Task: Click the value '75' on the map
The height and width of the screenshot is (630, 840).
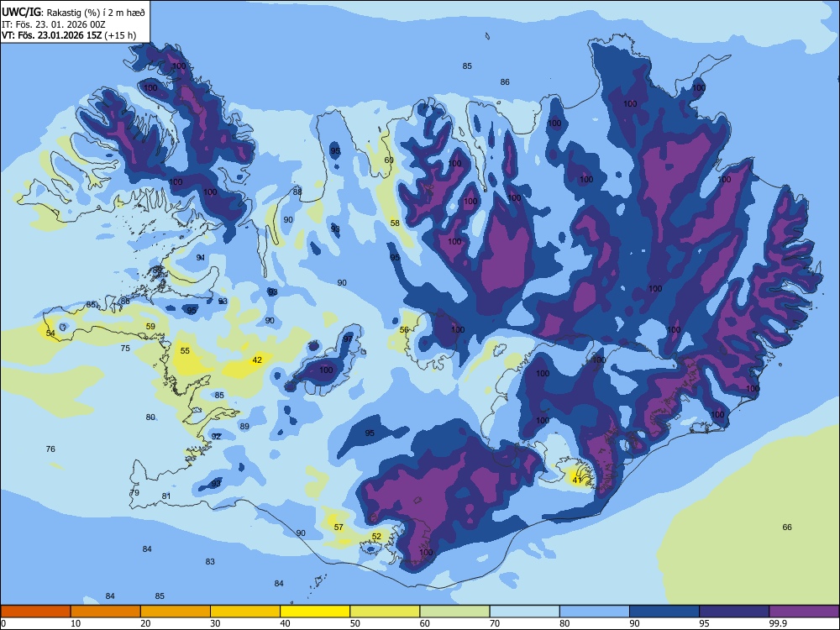Action: 125,349
